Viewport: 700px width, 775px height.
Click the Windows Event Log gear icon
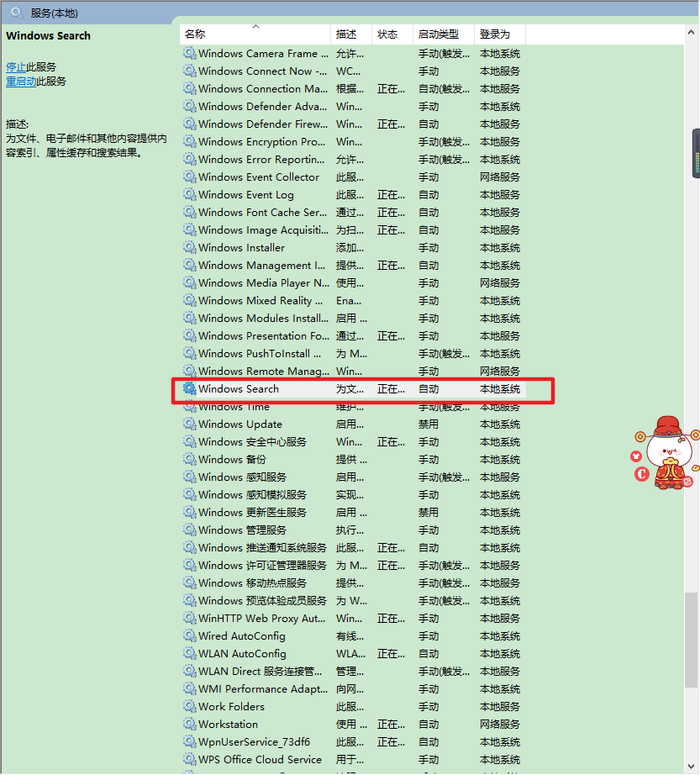[189, 194]
